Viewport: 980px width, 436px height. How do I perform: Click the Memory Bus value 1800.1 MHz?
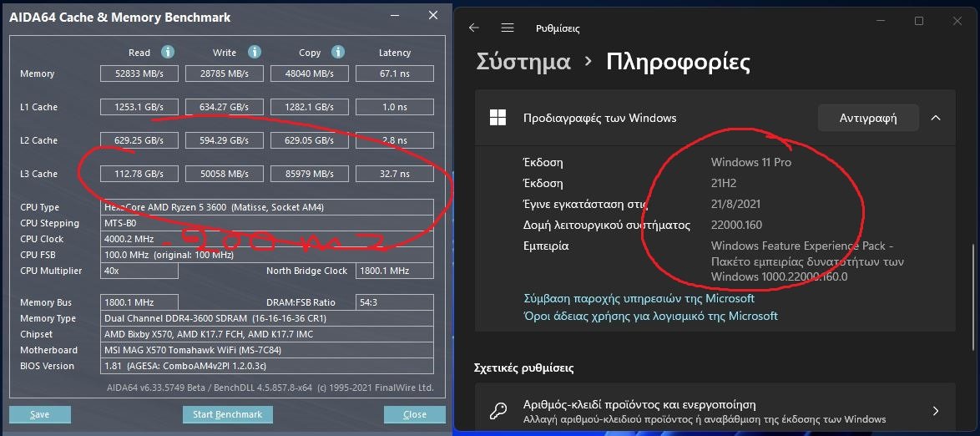(139, 302)
